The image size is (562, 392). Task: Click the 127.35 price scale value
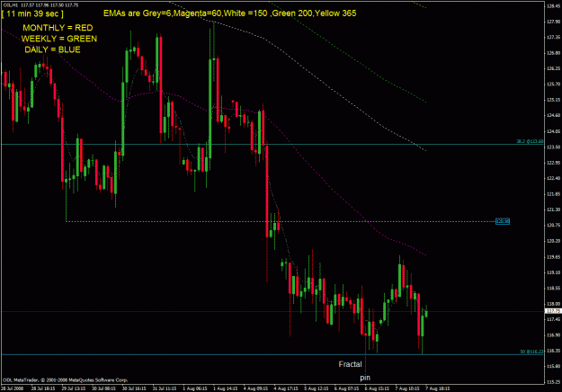coord(554,37)
